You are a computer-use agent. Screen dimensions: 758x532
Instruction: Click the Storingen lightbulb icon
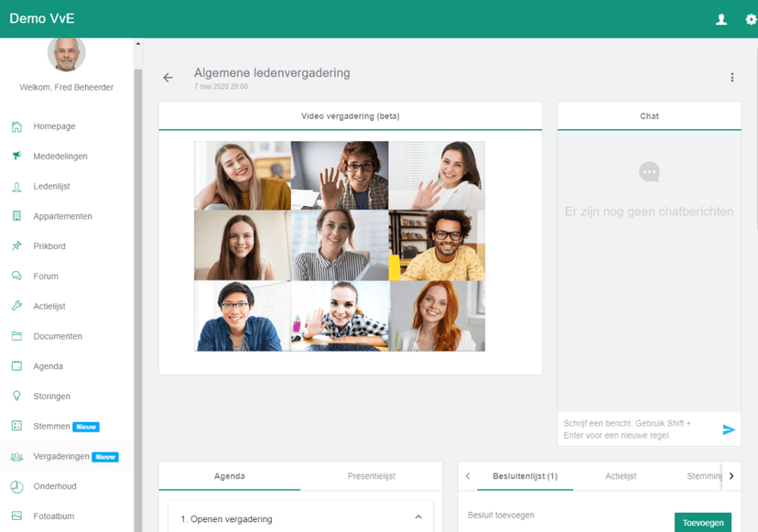tap(16, 396)
